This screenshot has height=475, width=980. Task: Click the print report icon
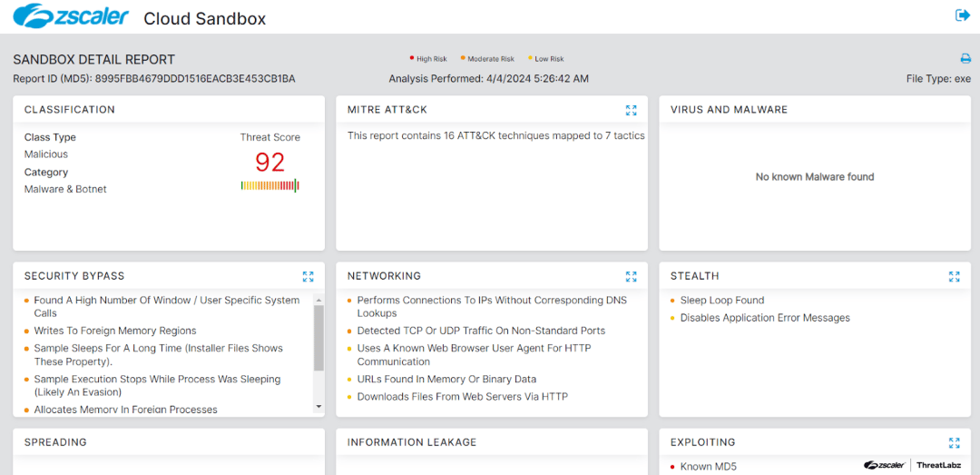965,59
